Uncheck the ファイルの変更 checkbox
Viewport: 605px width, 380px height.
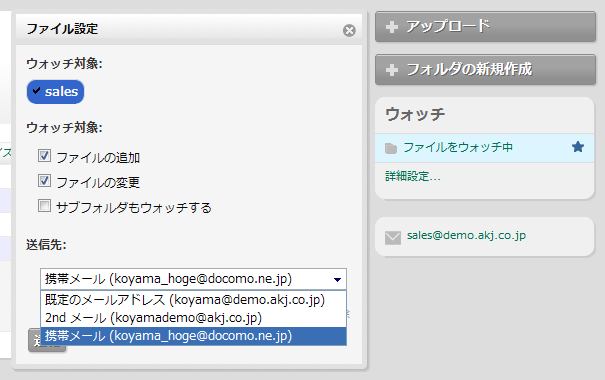44,181
